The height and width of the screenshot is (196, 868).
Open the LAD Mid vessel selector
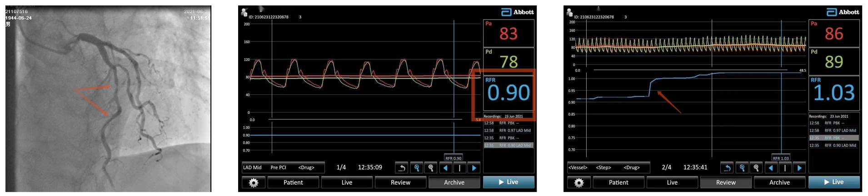pyautogui.click(x=252, y=167)
